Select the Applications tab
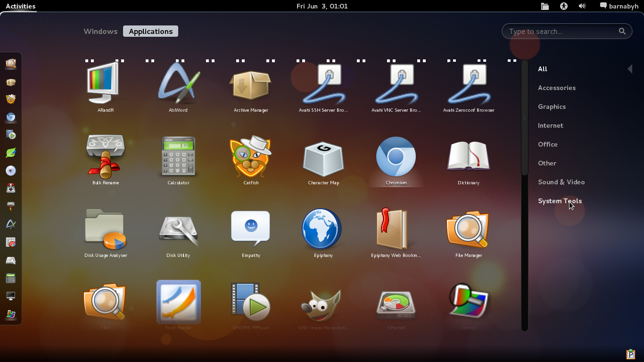This screenshot has width=644, height=362. click(151, 32)
